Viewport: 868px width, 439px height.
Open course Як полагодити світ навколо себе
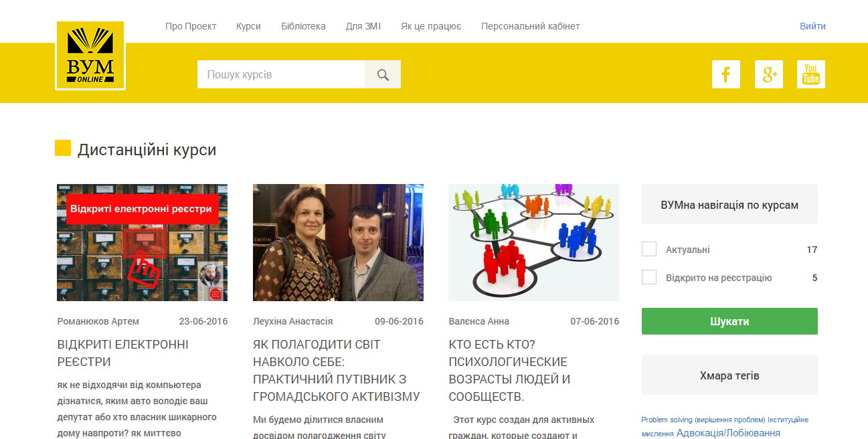coord(337,371)
